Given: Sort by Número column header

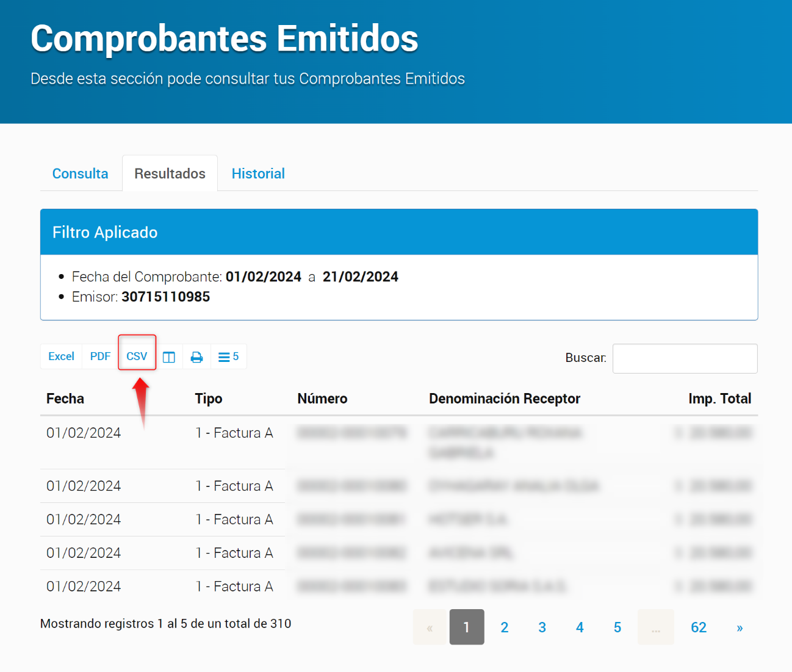Looking at the screenshot, I should [x=322, y=399].
